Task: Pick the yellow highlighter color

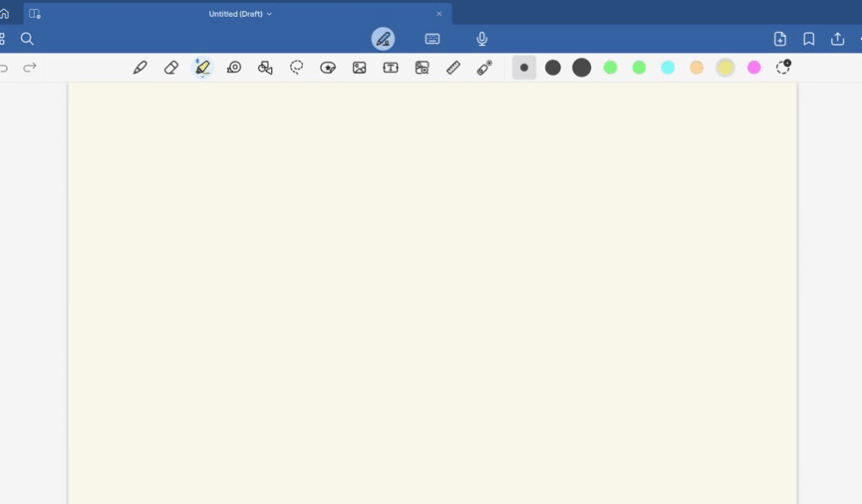Action: (x=725, y=68)
